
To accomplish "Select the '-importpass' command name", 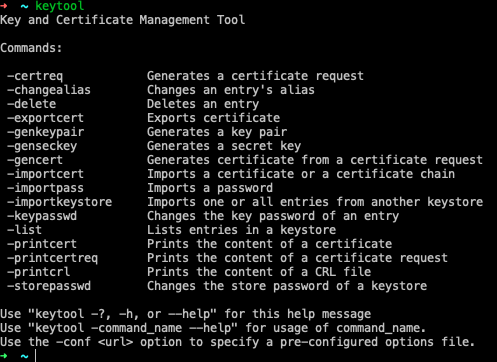I will click(45, 188).
